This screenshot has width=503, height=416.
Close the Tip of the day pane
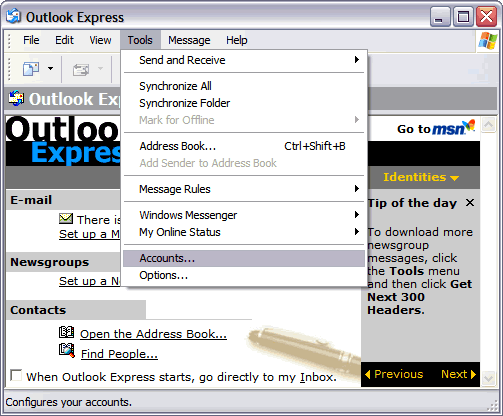tap(470, 202)
